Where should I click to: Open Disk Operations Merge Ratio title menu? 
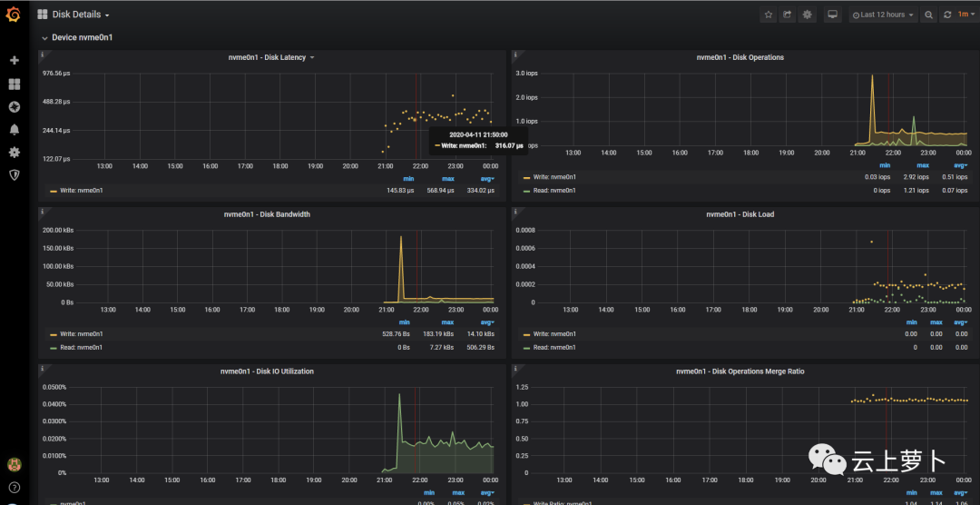tap(740, 371)
